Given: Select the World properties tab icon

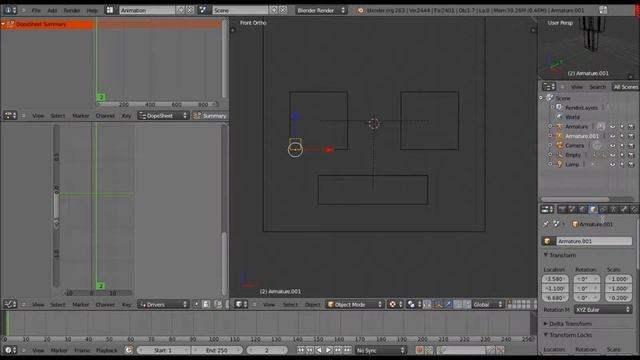Looking at the screenshot, I should coord(582,209).
